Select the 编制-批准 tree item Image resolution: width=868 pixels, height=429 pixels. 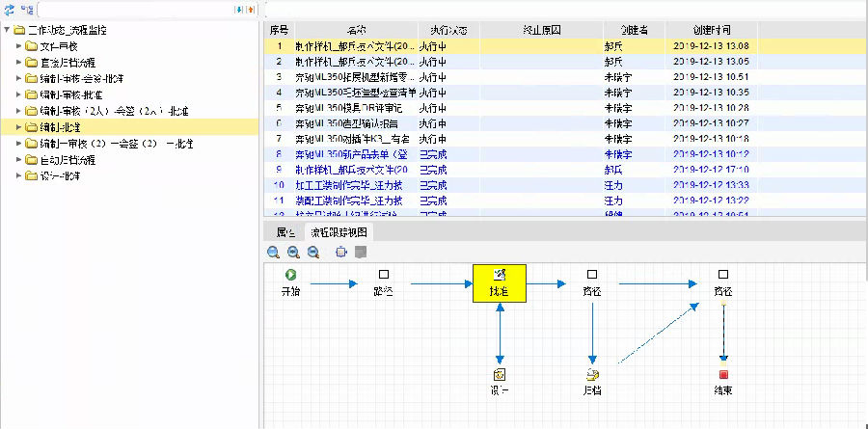(60, 127)
